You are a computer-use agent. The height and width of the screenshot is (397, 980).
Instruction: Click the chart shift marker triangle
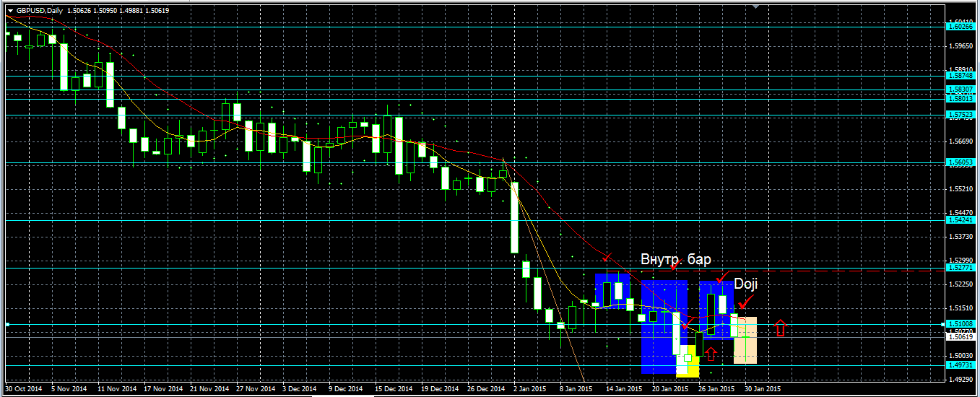(x=756, y=6)
